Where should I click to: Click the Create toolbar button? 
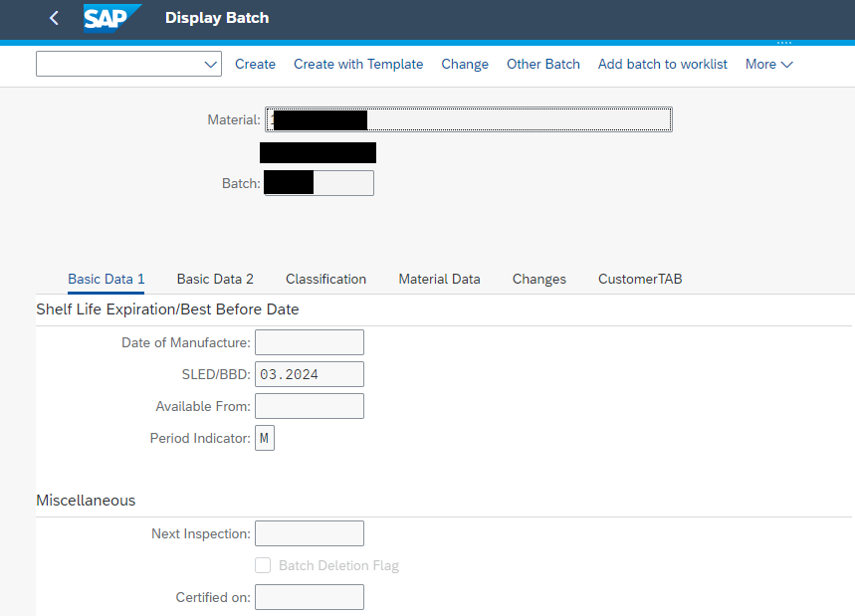point(255,64)
